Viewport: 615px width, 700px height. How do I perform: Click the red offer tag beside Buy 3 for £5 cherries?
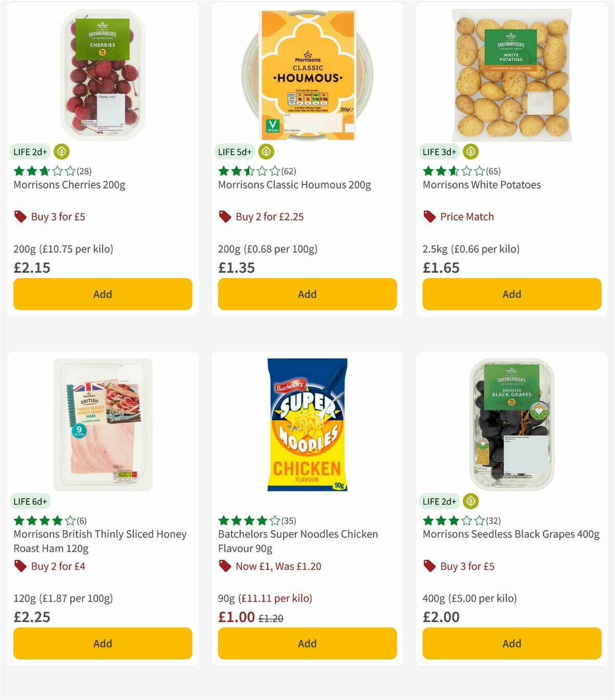point(20,216)
